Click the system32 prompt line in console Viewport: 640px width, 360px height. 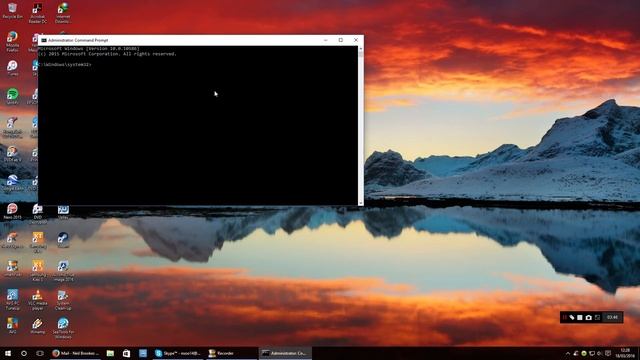[65, 64]
